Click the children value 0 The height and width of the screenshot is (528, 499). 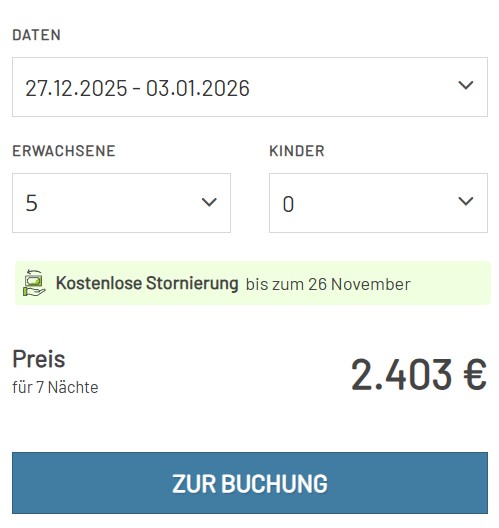pos(288,204)
